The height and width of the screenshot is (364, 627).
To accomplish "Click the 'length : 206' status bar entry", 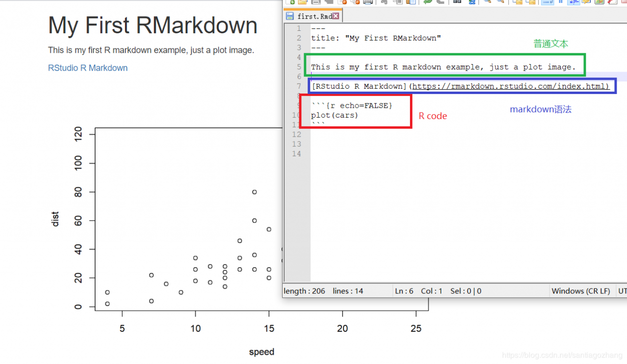I will (304, 291).
